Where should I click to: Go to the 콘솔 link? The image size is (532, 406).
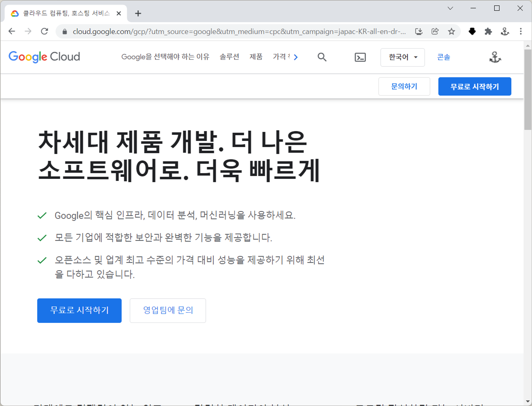pyautogui.click(x=443, y=57)
